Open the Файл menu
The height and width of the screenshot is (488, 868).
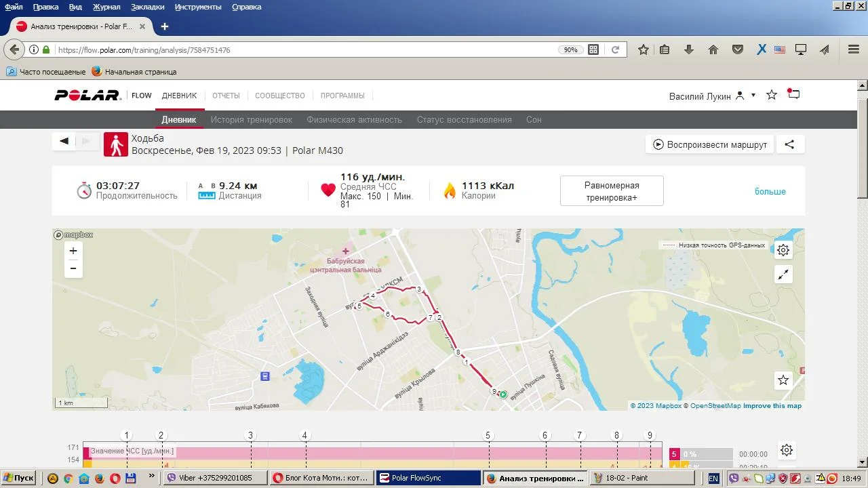14,7
